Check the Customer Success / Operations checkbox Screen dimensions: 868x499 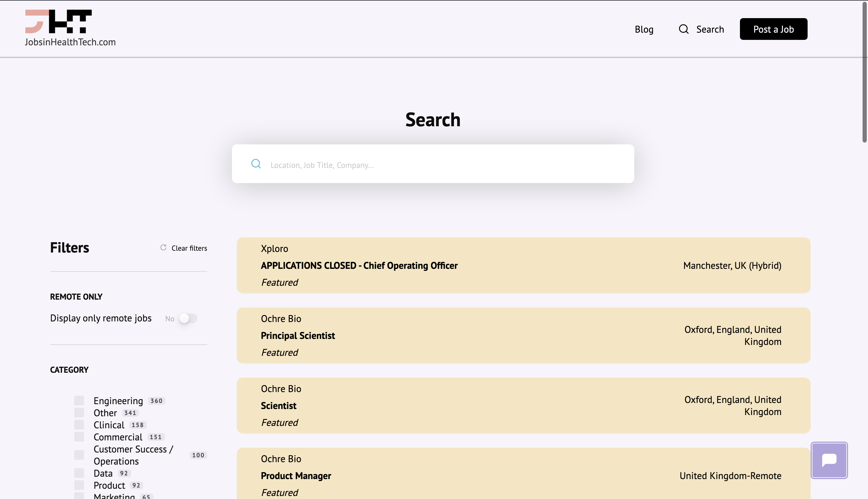[79, 455]
